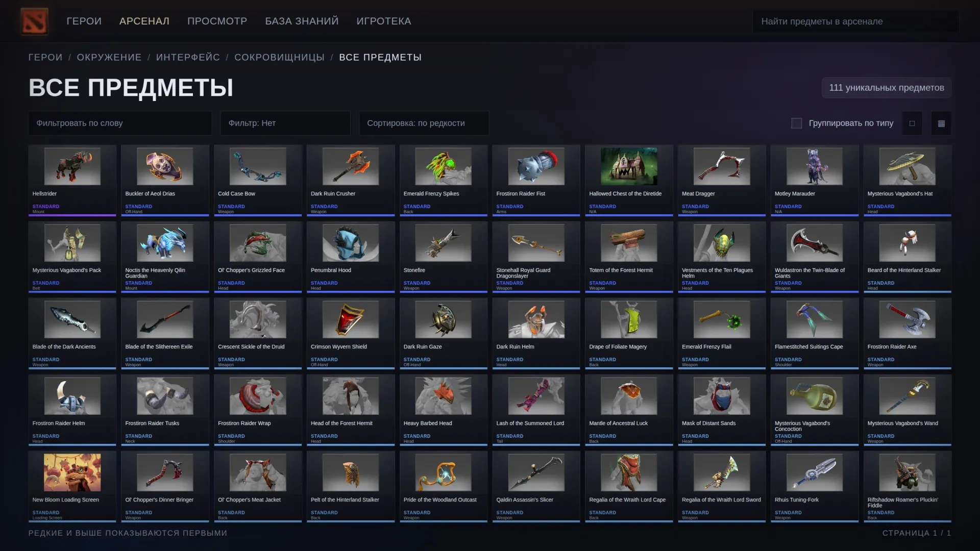Screen dimensions: 980x551
Task: Open Hallowed Chest of the Diretide
Action: 629,180
